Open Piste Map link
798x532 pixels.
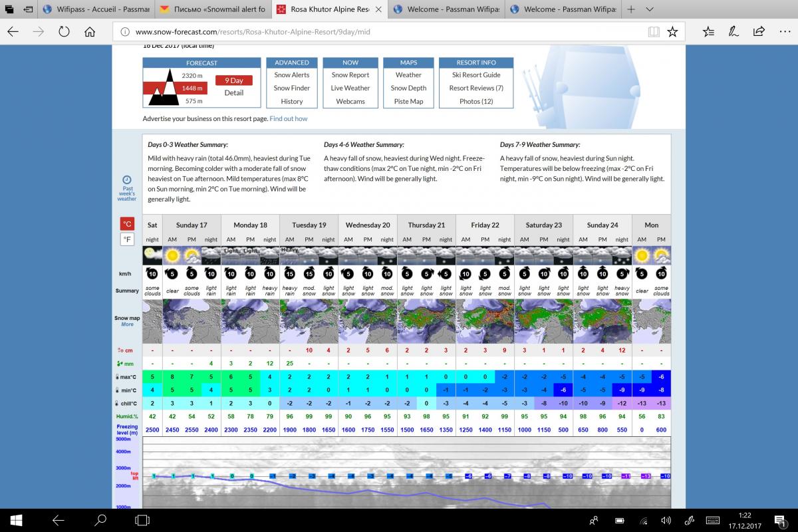coord(409,101)
